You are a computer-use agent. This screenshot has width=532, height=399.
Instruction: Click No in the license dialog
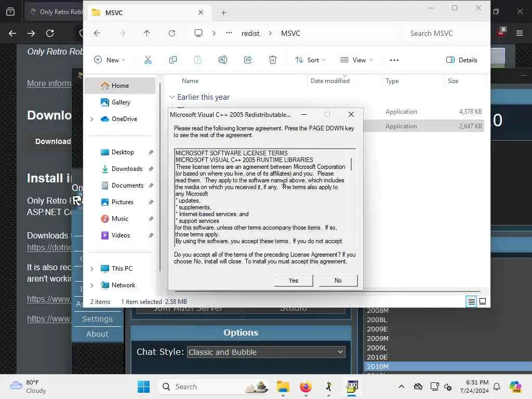(x=338, y=281)
